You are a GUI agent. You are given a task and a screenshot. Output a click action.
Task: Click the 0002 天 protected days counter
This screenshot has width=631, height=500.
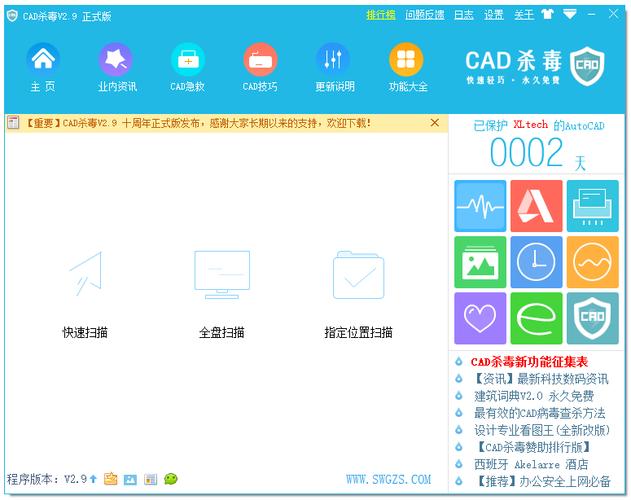(537, 153)
